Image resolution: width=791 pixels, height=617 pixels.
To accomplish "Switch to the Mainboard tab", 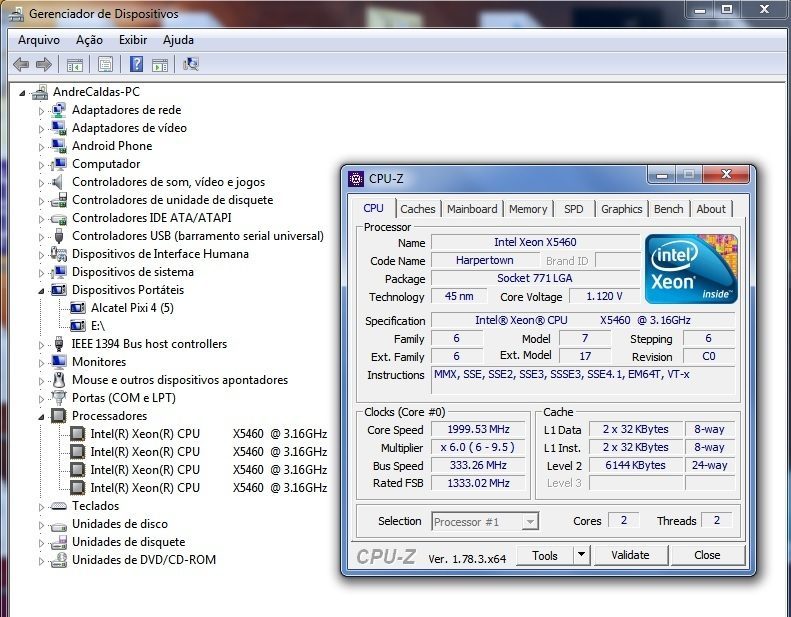I will [x=472, y=209].
